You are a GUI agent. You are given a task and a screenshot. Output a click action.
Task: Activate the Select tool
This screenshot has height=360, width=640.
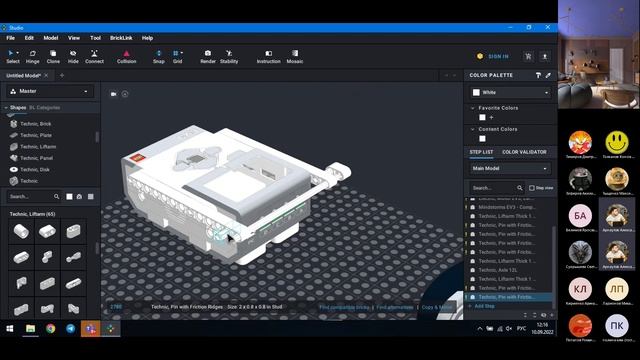coord(12,57)
